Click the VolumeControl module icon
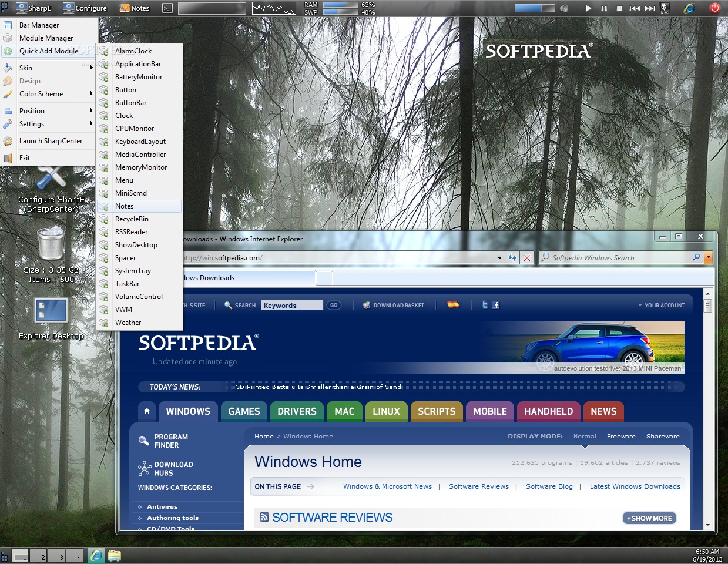 click(x=104, y=297)
